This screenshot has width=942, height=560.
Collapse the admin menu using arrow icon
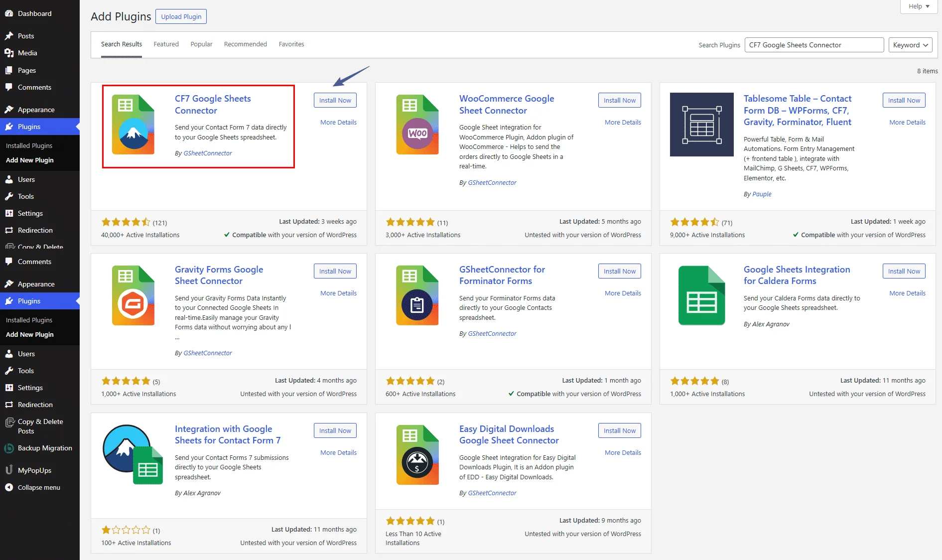(9, 487)
